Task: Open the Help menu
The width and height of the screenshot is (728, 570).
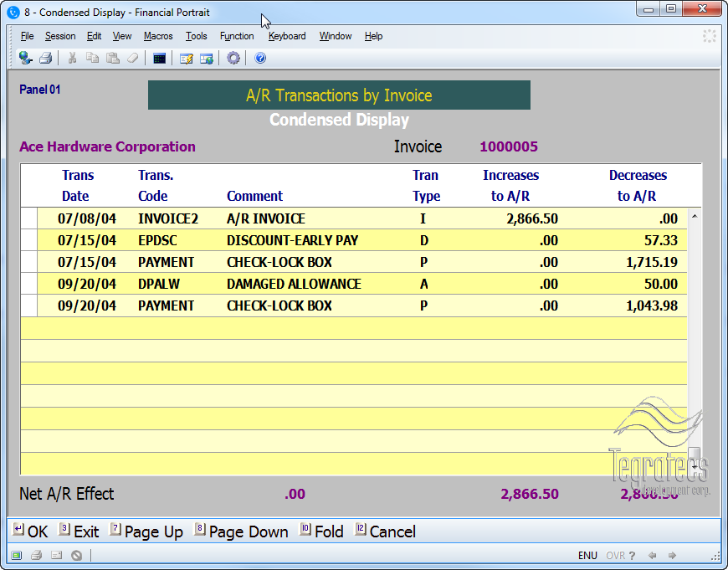Action: [x=373, y=36]
